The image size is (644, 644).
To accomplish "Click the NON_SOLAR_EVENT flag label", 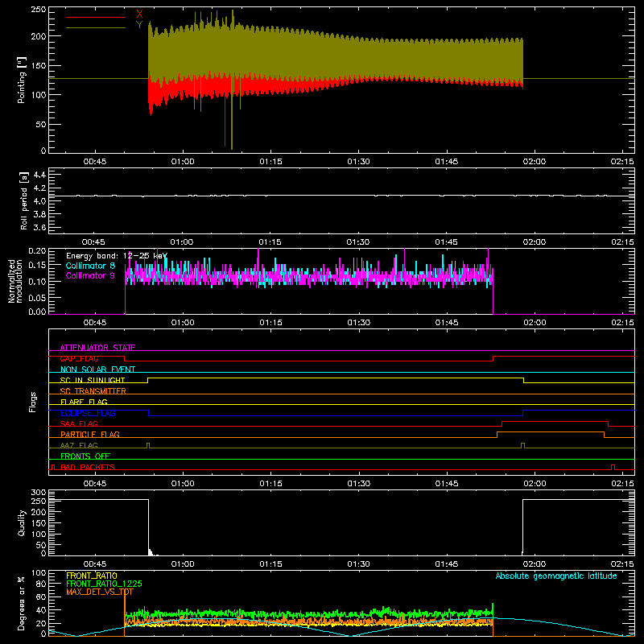I will (x=97, y=369).
